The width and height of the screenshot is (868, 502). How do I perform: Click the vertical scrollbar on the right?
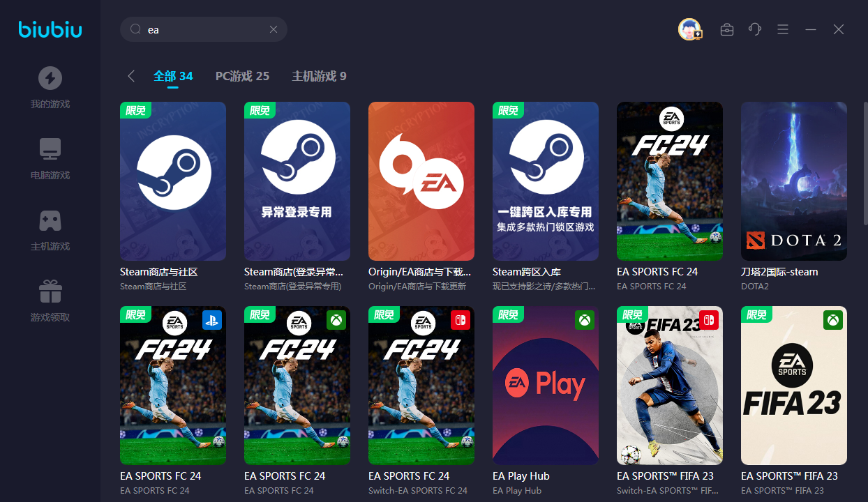point(865,164)
